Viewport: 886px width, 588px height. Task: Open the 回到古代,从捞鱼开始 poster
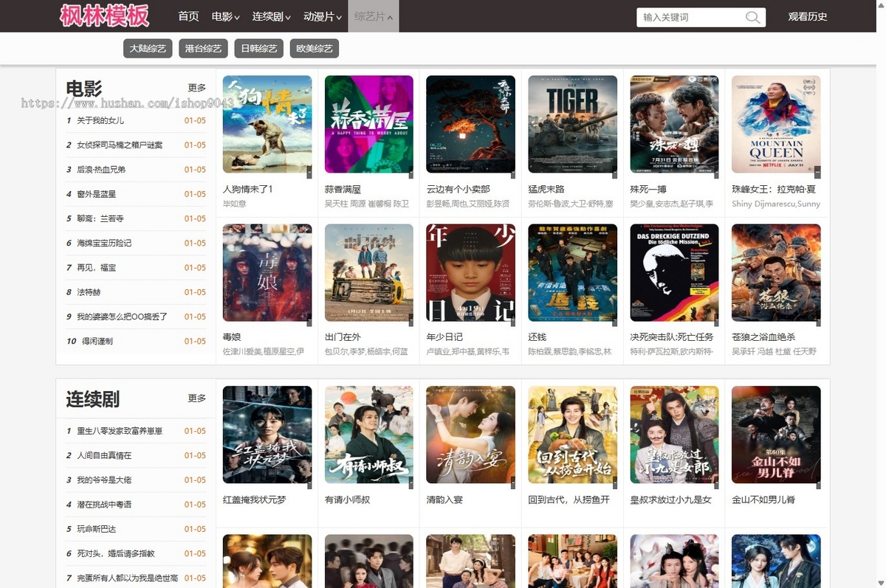(x=572, y=435)
